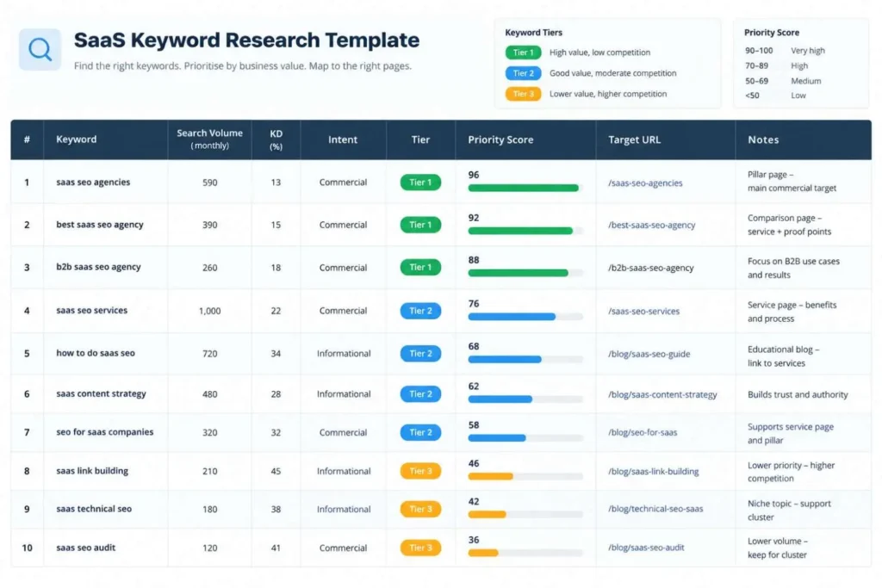Image resolution: width=882 pixels, height=588 pixels.
Task: Click the Target URL column header
Action: point(634,139)
